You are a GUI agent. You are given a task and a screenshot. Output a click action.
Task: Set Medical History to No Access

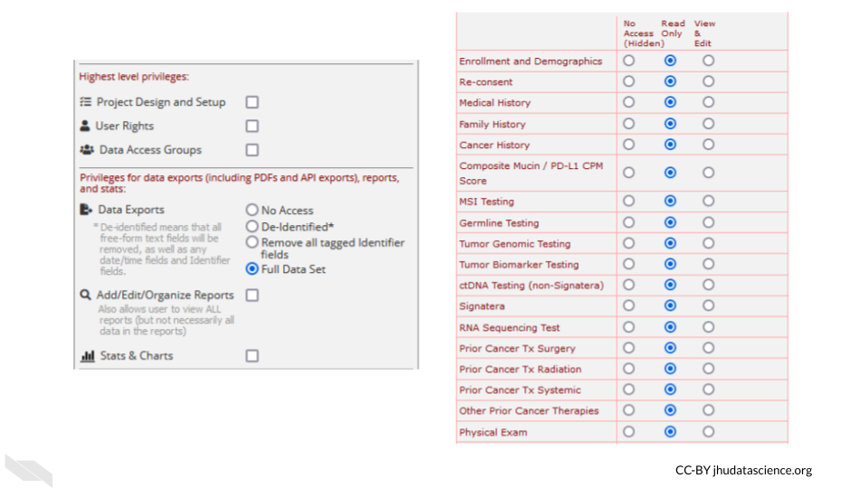[x=629, y=103]
